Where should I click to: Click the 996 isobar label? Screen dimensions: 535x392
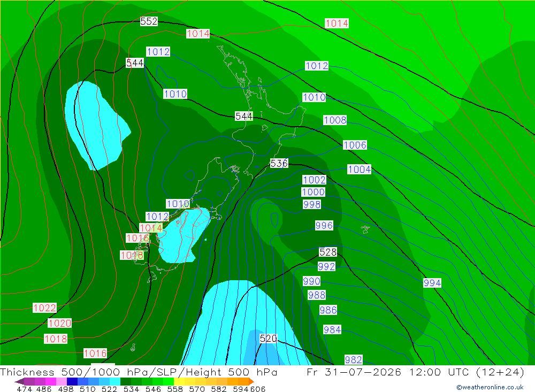[x=324, y=226]
